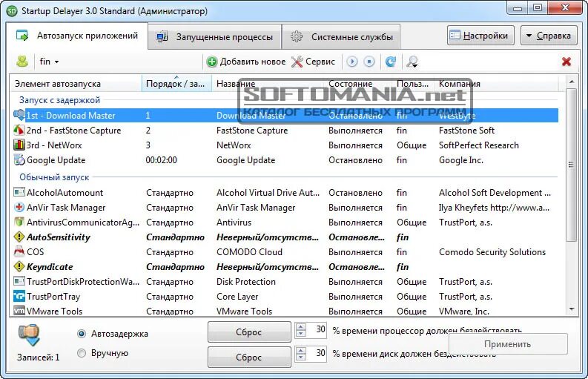Screen dimensions: 588x379
Task: Click the refresh arrow toolbar icon
Action: tap(391, 62)
